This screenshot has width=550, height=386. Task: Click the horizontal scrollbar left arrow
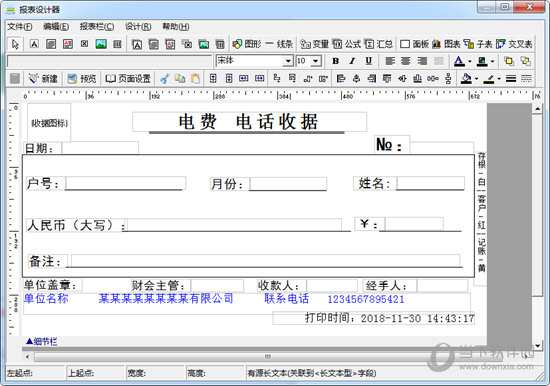coord(27,357)
